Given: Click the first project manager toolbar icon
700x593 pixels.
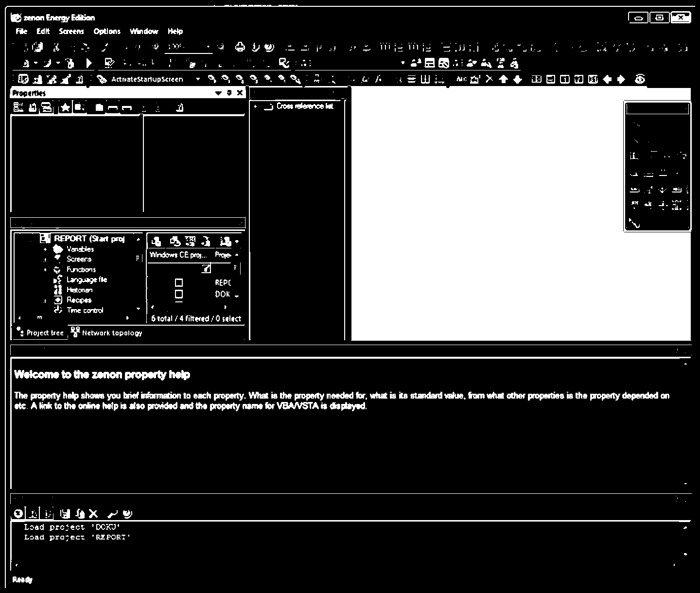Looking at the screenshot, I should pyautogui.click(x=157, y=241).
